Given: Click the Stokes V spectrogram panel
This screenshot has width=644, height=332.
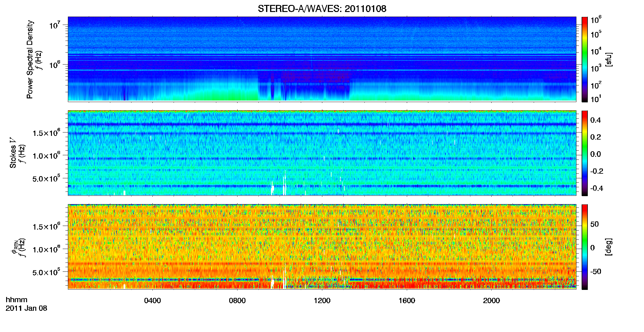Looking at the screenshot, I should [x=322, y=153].
